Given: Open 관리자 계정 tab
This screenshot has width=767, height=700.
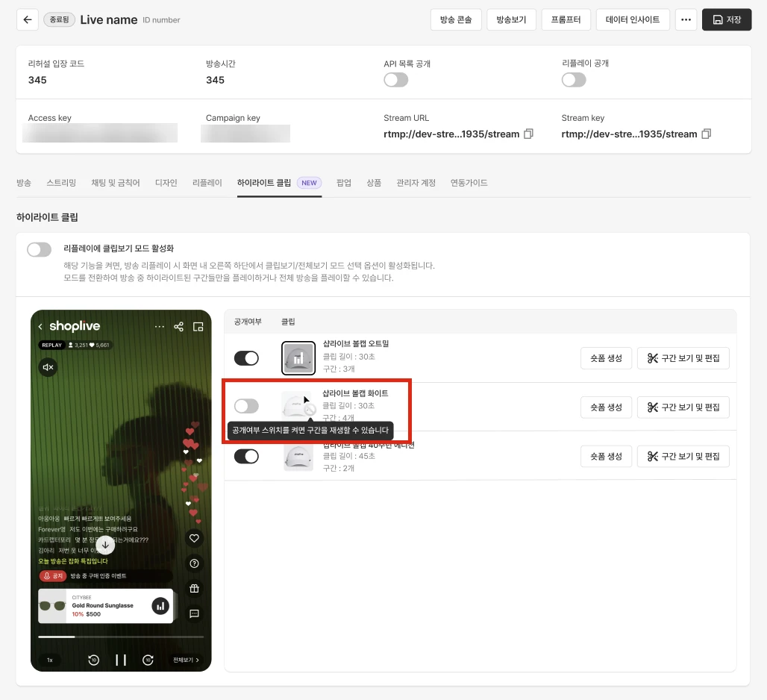Looking at the screenshot, I should pyautogui.click(x=416, y=183).
